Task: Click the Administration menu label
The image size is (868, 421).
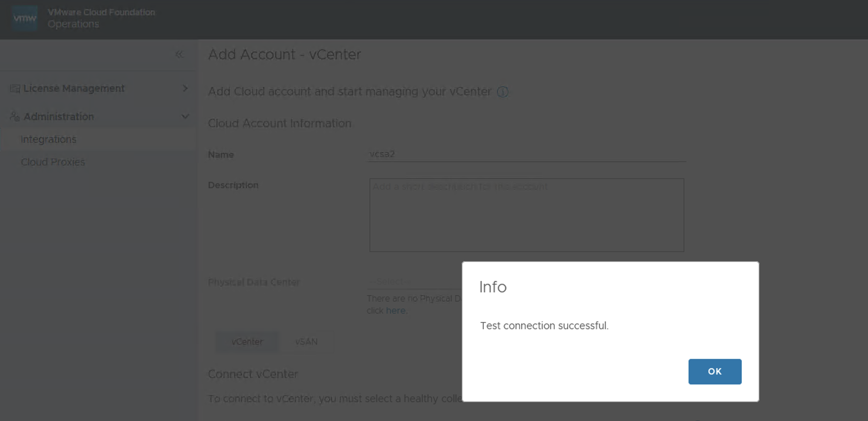Action: coord(59,116)
